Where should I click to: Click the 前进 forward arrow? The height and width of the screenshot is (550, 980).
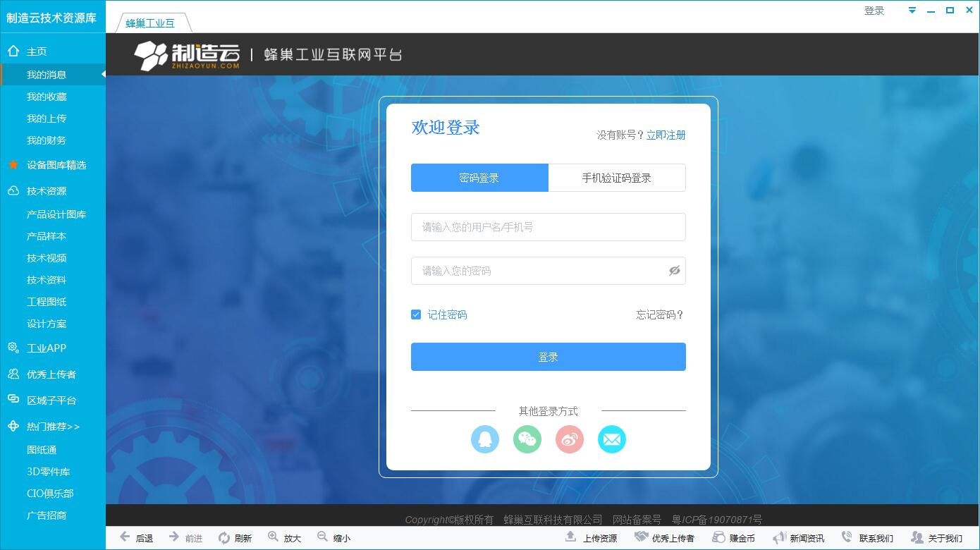[x=186, y=538]
